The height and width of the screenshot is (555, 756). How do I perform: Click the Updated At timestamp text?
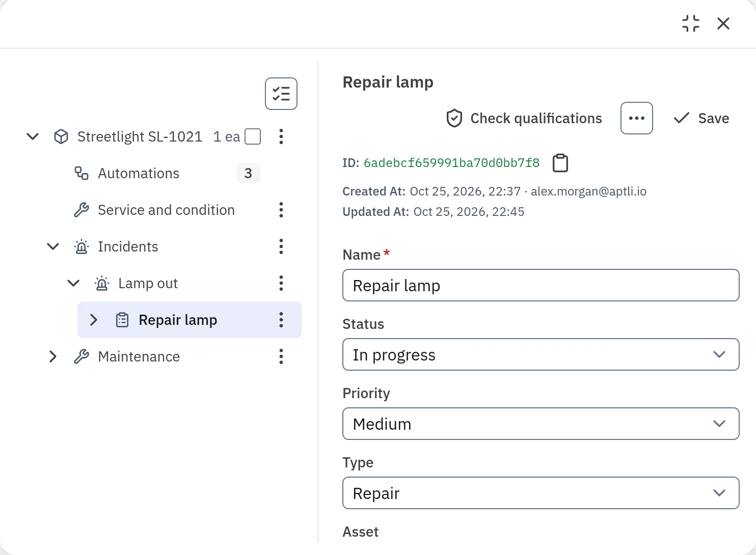click(469, 212)
